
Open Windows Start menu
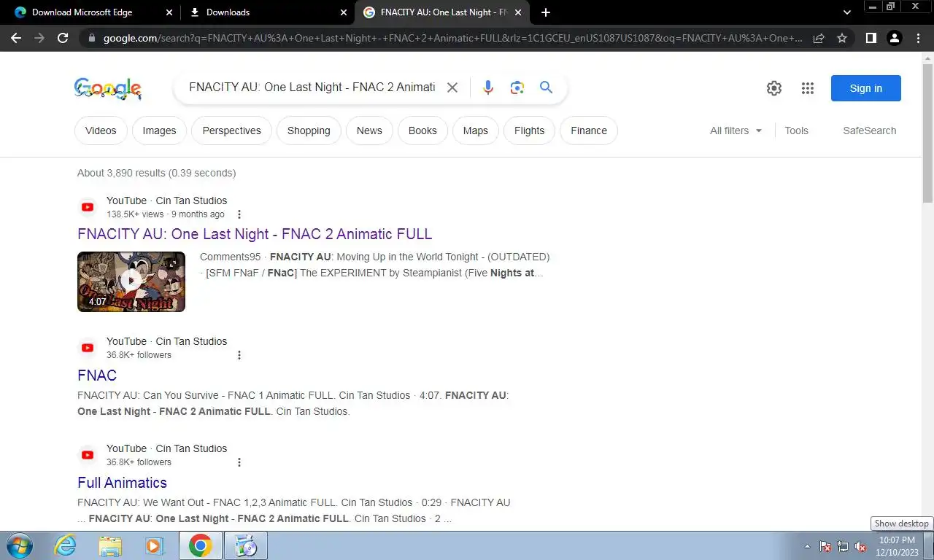pos(19,545)
